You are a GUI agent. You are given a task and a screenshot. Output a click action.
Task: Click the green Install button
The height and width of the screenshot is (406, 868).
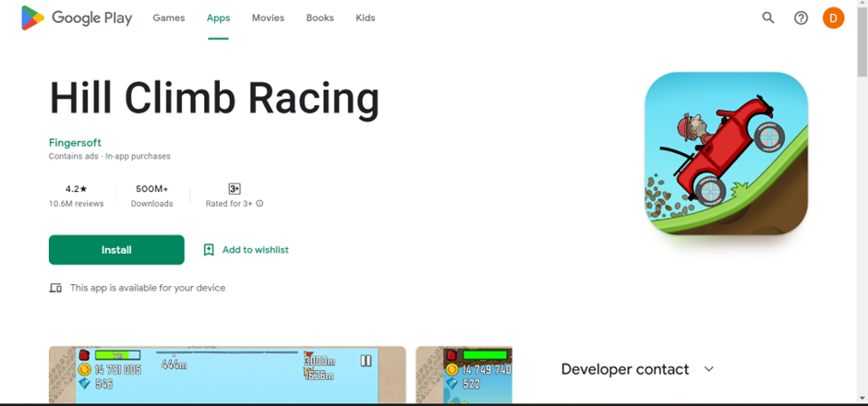pos(116,250)
